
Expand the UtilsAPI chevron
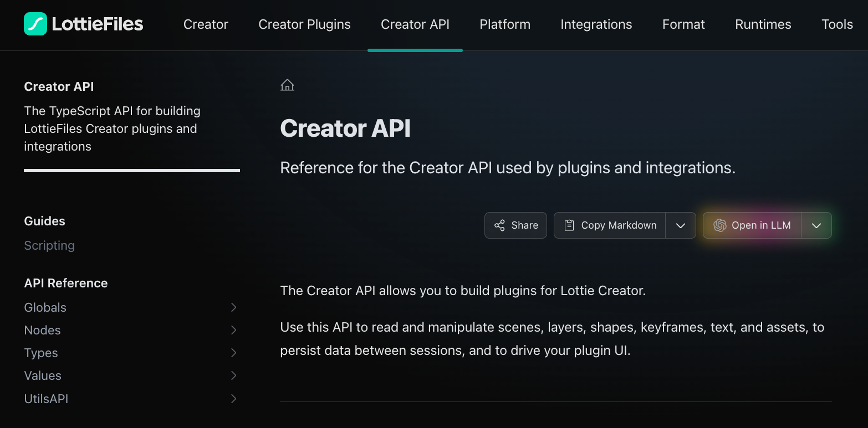click(233, 399)
